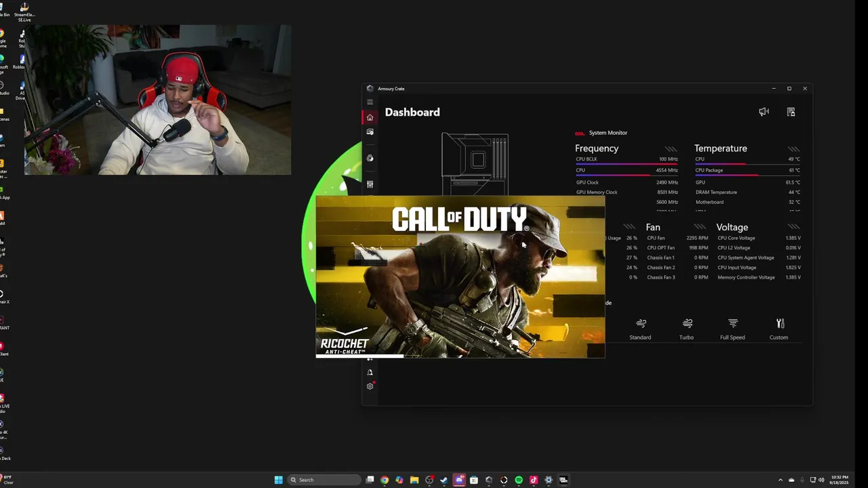Select the Standard fan mode

pyautogui.click(x=640, y=329)
